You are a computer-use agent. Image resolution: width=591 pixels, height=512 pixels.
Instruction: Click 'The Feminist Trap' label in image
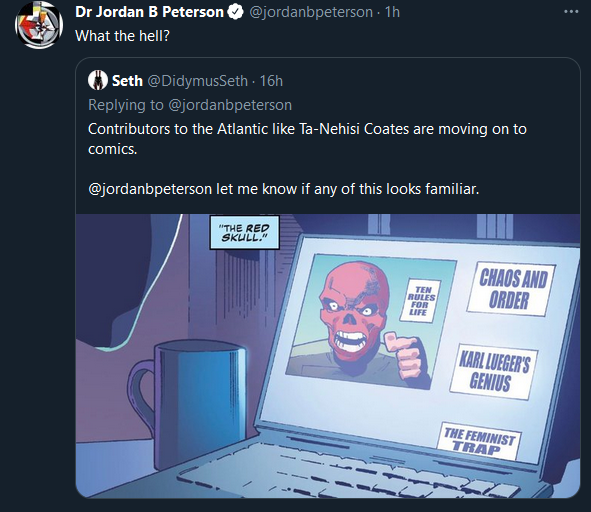tap(479, 441)
